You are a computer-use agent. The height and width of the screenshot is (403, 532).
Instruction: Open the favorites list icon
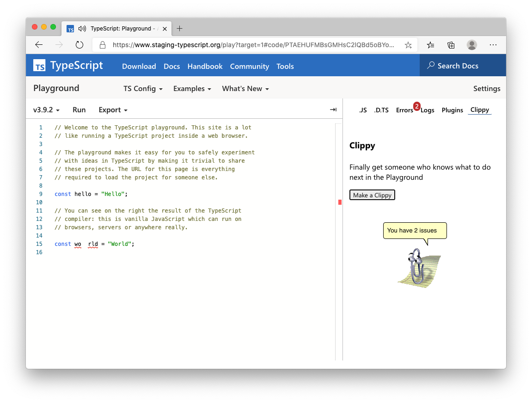(x=431, y=45)
